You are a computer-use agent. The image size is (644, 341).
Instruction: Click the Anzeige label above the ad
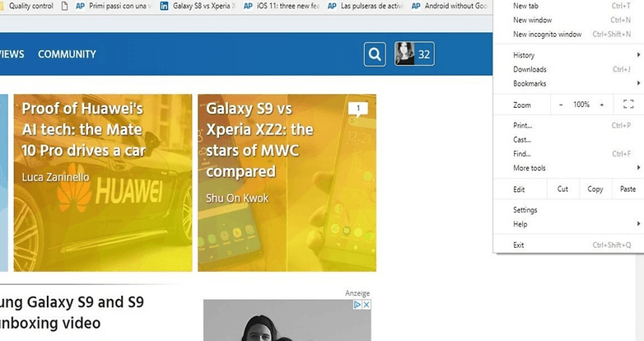coord(357,293)
